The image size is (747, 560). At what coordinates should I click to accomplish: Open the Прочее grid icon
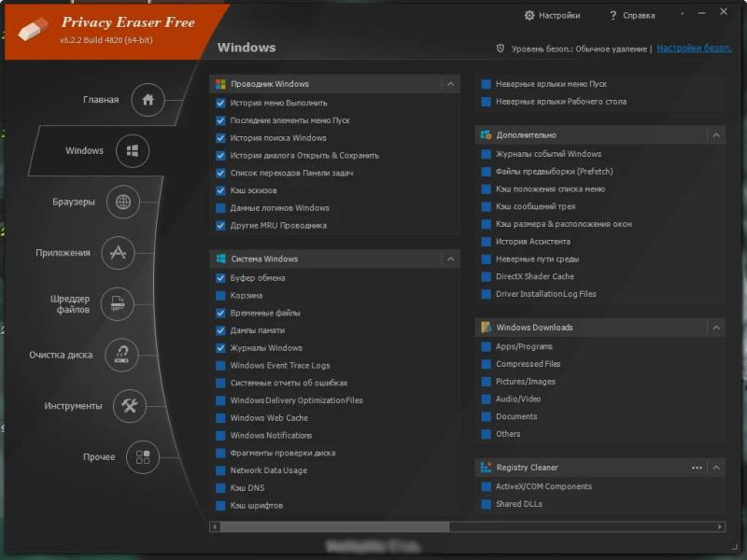coord(143,456)
